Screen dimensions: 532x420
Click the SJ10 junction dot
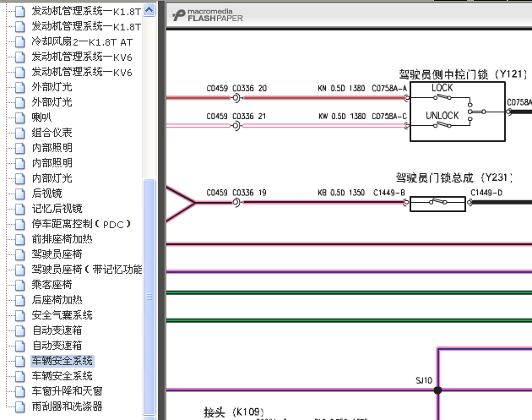pos(438,390)
